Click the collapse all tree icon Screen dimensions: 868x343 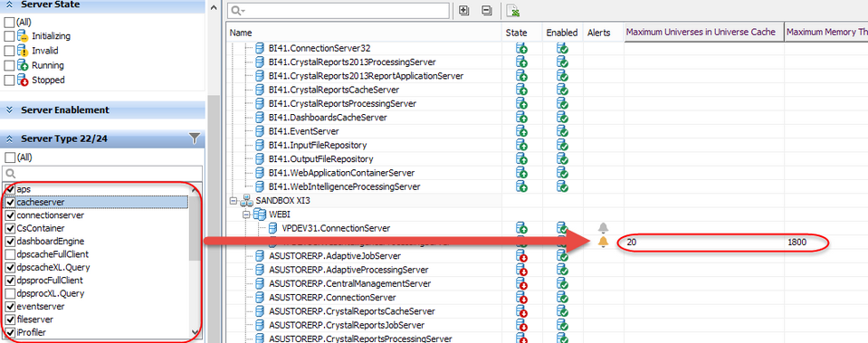(x=487, y=11)
